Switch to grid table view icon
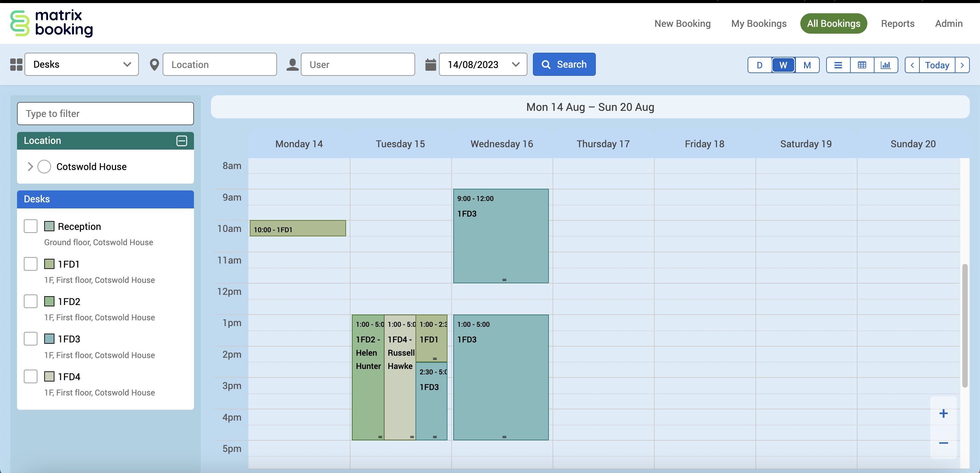The image size is (980, 473). pos(862,65)
